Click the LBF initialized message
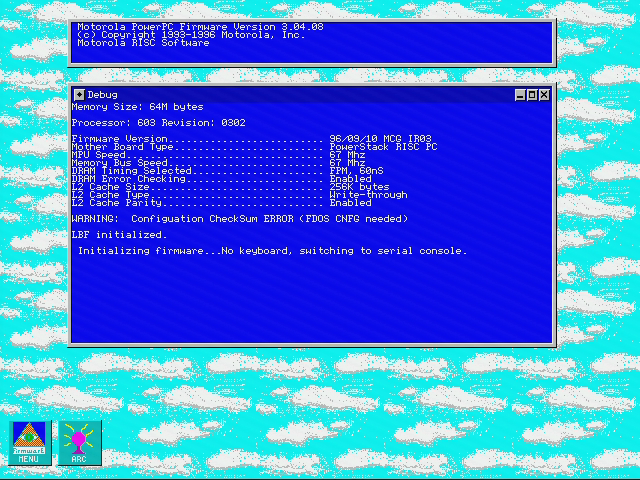640x480 pixels. [x=120, y=235]
